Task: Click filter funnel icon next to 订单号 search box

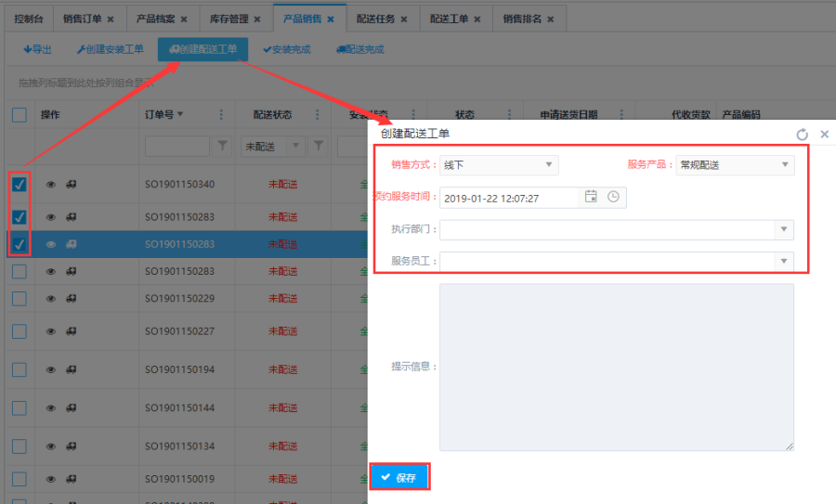Action: pos(223,146)
